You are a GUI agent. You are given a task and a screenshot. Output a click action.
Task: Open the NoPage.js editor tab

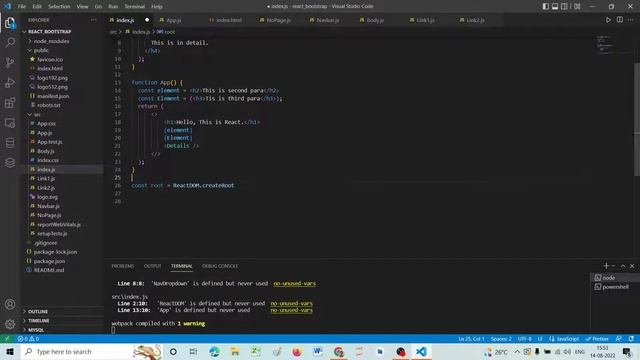(x=278, y=20)
